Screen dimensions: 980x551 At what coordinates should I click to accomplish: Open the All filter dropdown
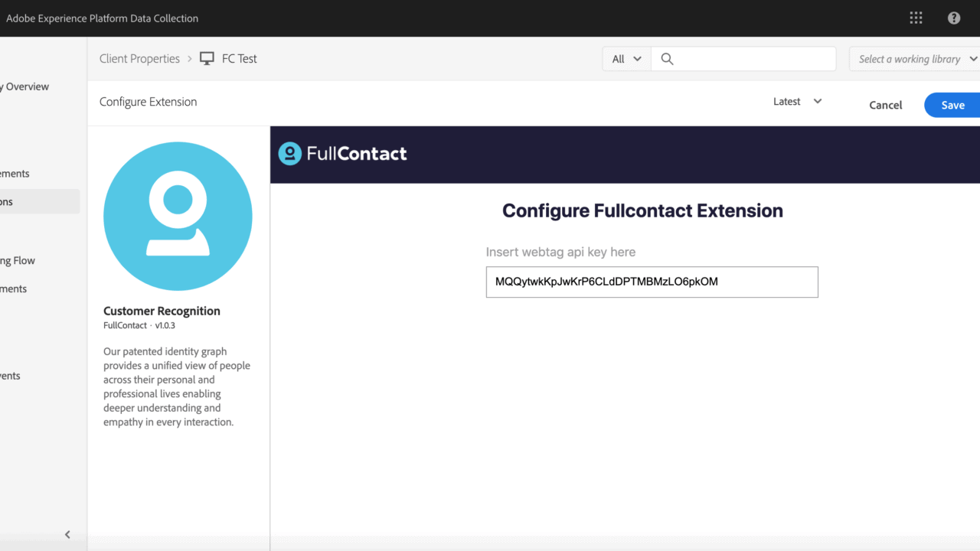(x=626, y=59)
